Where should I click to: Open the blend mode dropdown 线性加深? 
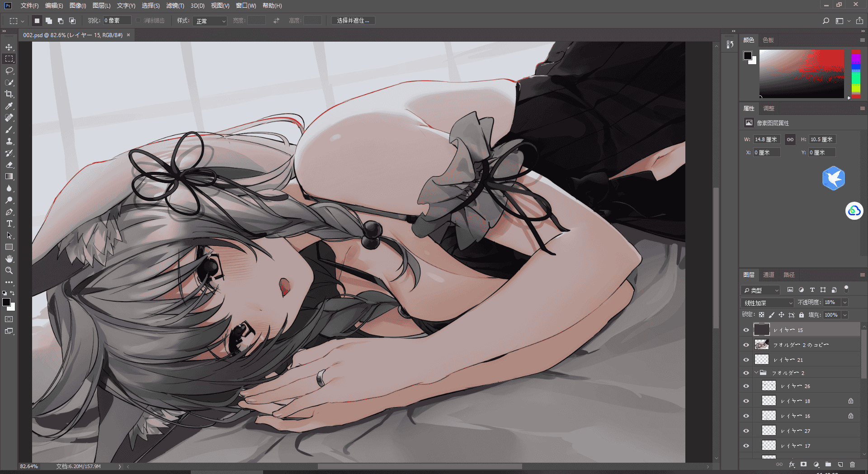pos(768,303)
